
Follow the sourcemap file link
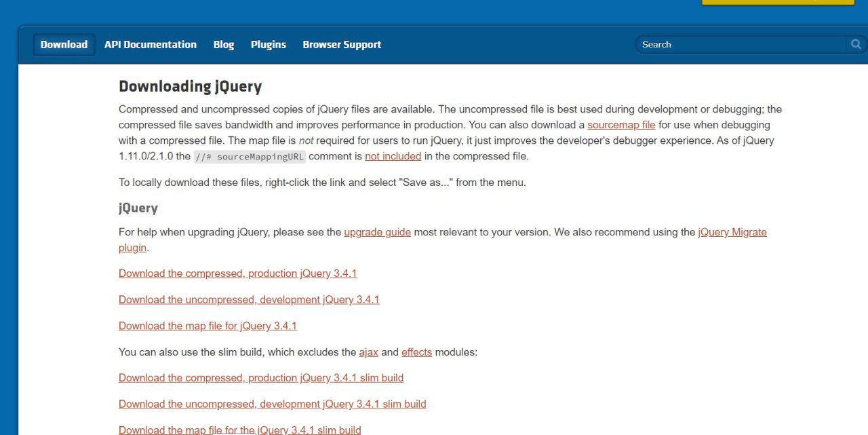point(621,125)
